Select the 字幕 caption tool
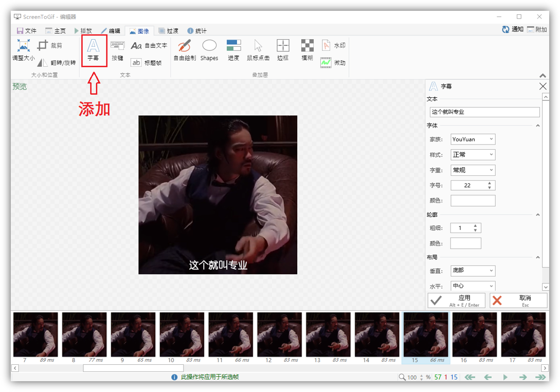 click(94, 50)
